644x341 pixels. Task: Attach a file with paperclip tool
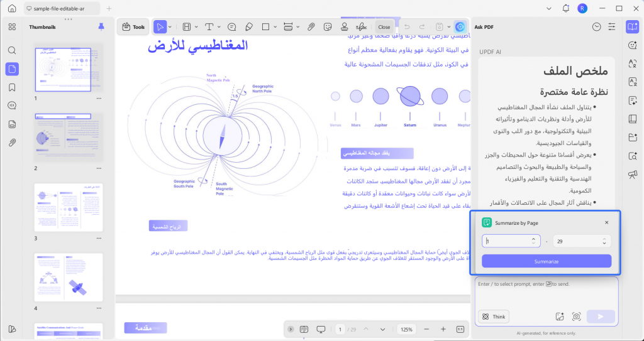(x=311, y=27)
